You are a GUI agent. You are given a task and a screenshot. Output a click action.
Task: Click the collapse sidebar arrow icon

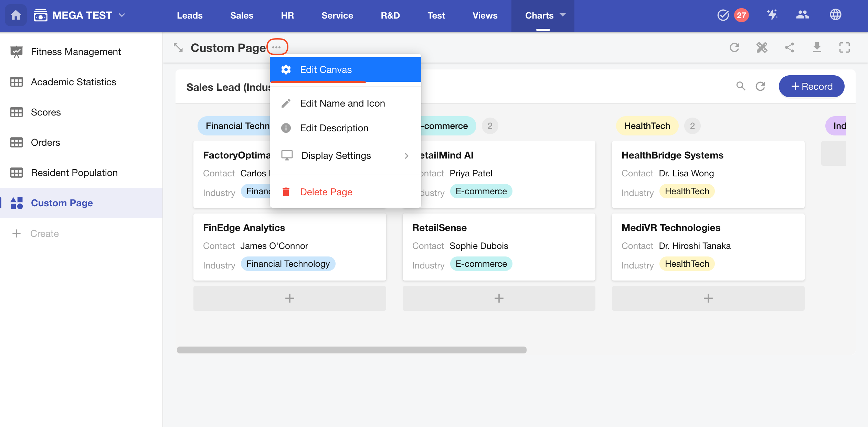click(178, 47)
